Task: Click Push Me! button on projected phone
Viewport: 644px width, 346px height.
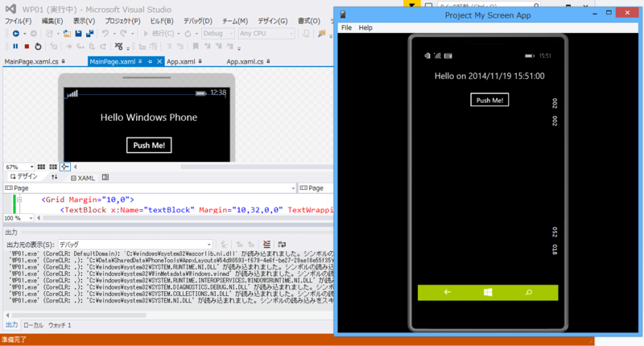Action: (x=489, y=100)
